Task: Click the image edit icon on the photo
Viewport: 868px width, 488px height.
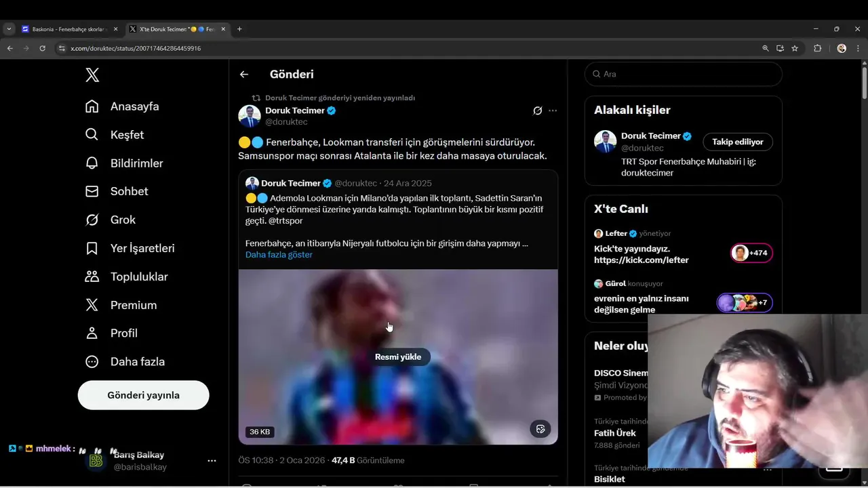Action: [540, 429]
